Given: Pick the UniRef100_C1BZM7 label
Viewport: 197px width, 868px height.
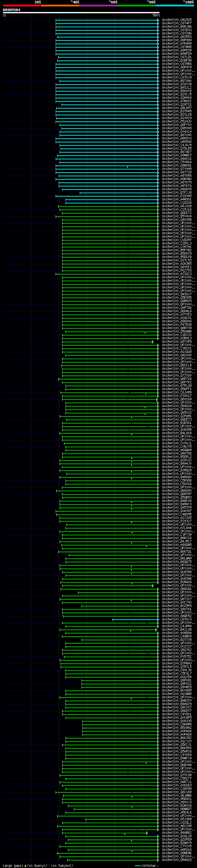Looking at the screenshot, I should pos(177,240).
